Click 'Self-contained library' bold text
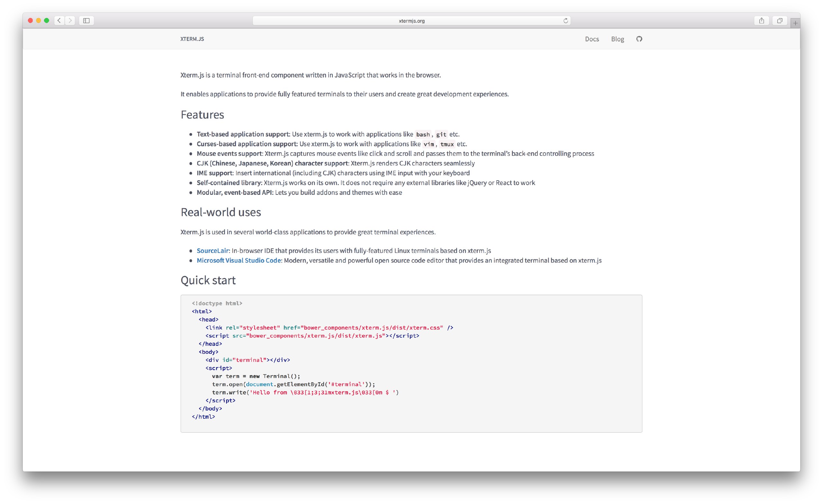823x504 pixels. [x=229, y=183]
